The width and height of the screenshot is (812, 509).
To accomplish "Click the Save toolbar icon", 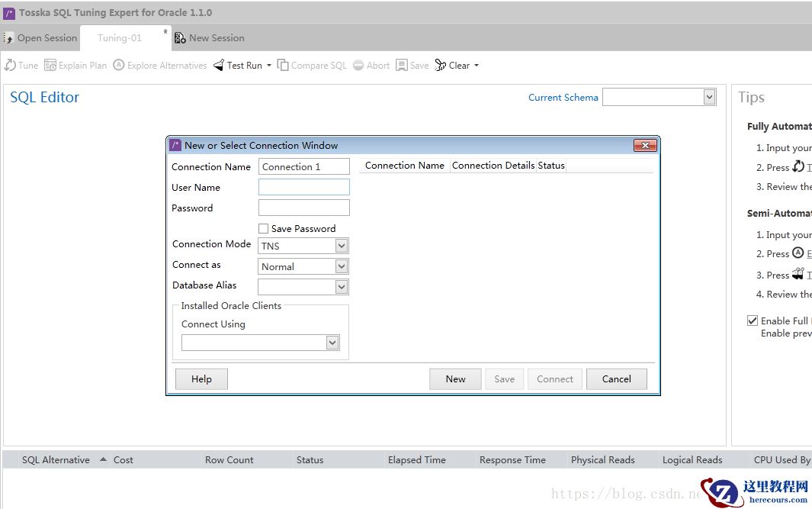I will point(402,66).
